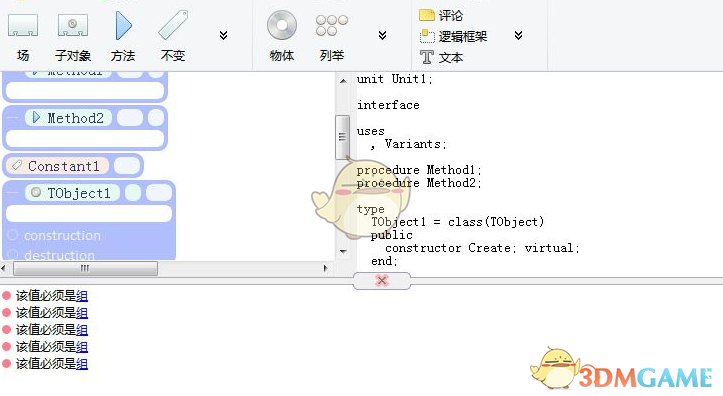The height and width of the screenshot is (396, 723).
Task: Click the empty body field of Method2
Action: tap(85, 138)
